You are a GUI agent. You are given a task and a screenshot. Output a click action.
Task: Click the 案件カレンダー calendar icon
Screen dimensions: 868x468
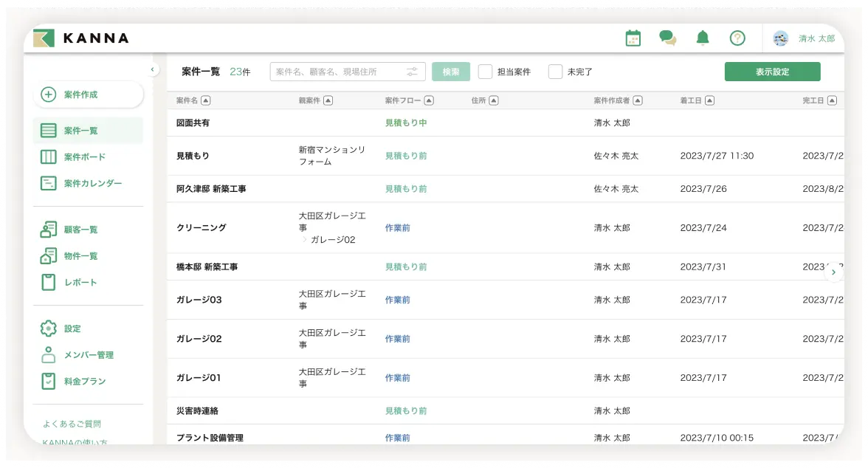(x=48, y=183)
